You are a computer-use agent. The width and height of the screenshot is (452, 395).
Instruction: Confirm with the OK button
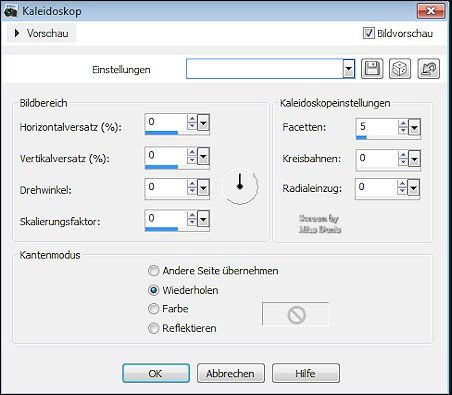click(156, 373)
